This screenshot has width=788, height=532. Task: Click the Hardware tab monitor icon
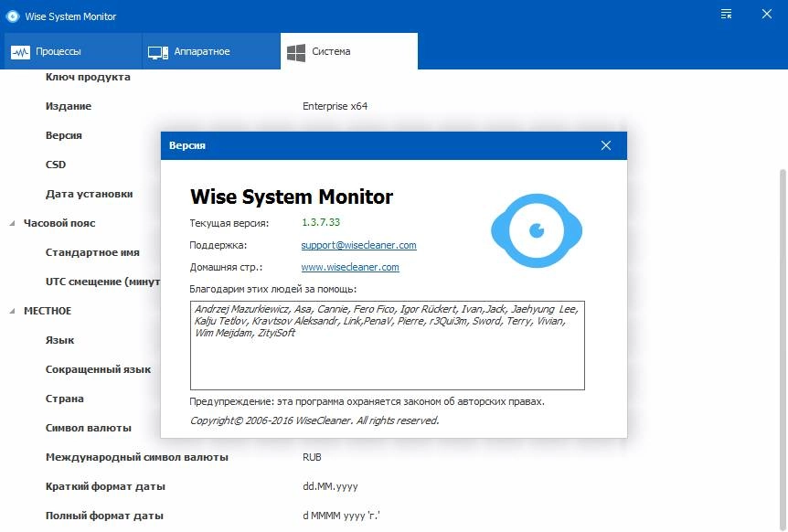tap(158, 52)
